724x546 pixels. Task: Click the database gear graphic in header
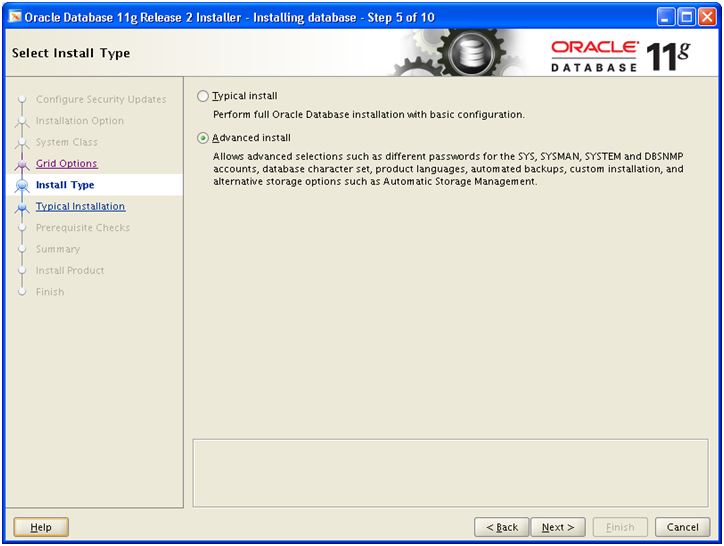pyautogui.click(x=469, y=53)
